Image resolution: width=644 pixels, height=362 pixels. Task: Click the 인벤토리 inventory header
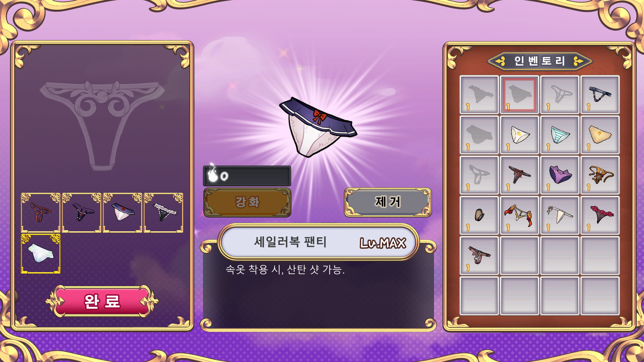pos(540,61)
